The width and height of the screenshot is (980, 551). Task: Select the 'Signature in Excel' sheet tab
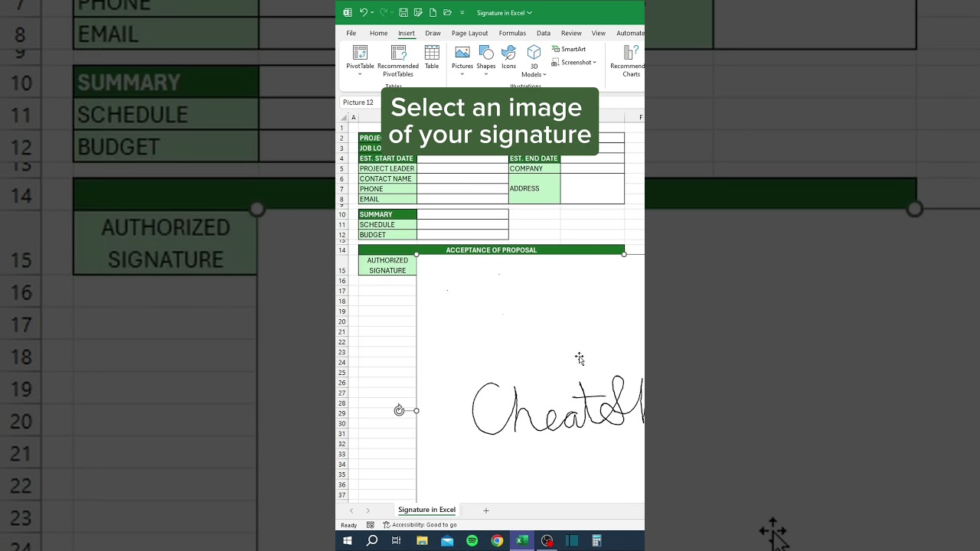click(426, 510)
